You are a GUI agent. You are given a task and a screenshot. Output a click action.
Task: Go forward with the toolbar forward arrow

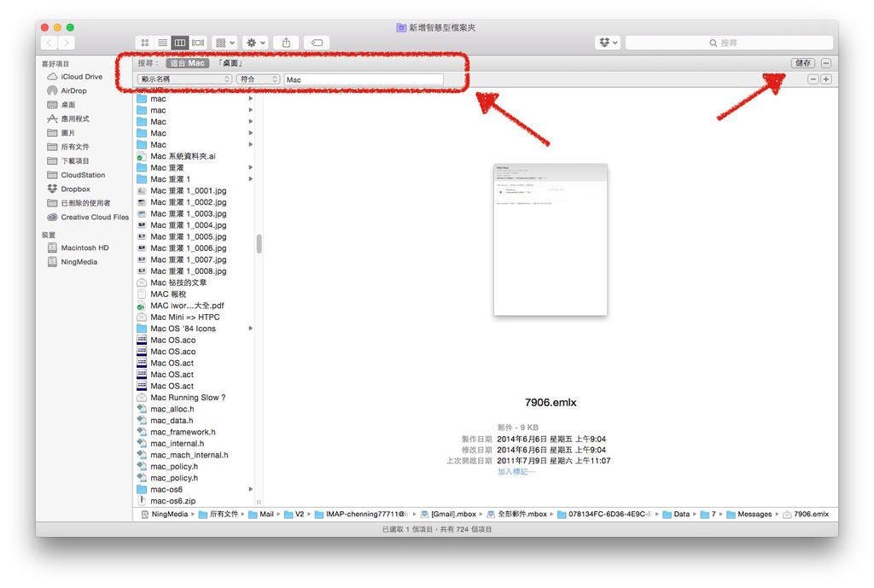coord(67,43)
